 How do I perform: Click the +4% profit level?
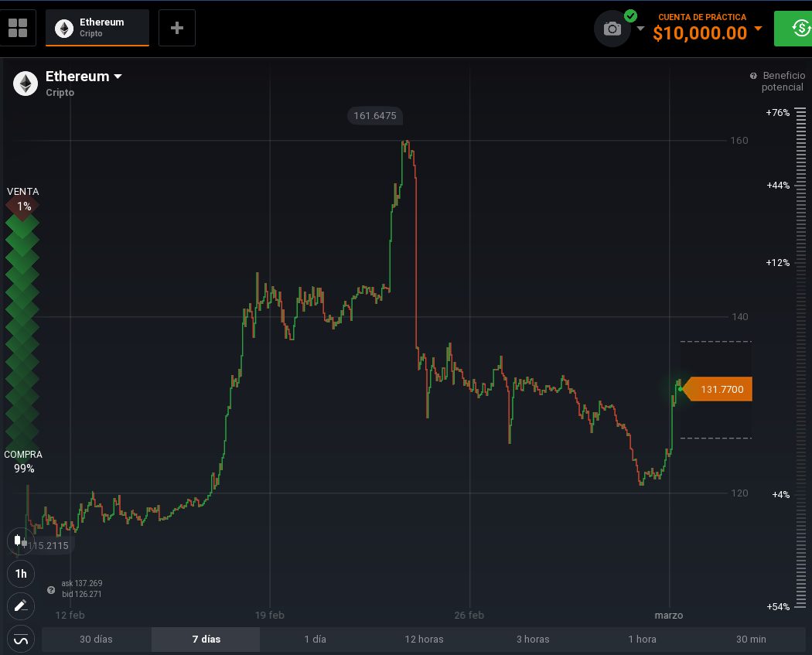781,495
